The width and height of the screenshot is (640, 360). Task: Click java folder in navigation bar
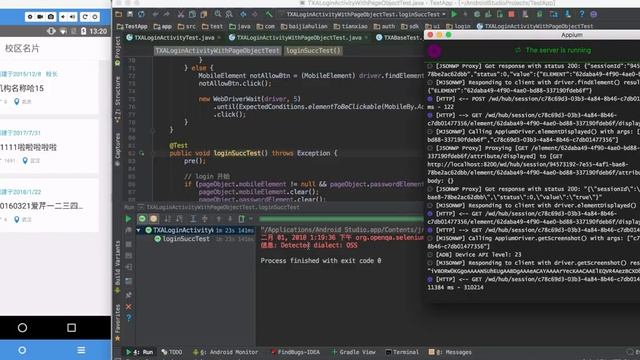[240, 27]
